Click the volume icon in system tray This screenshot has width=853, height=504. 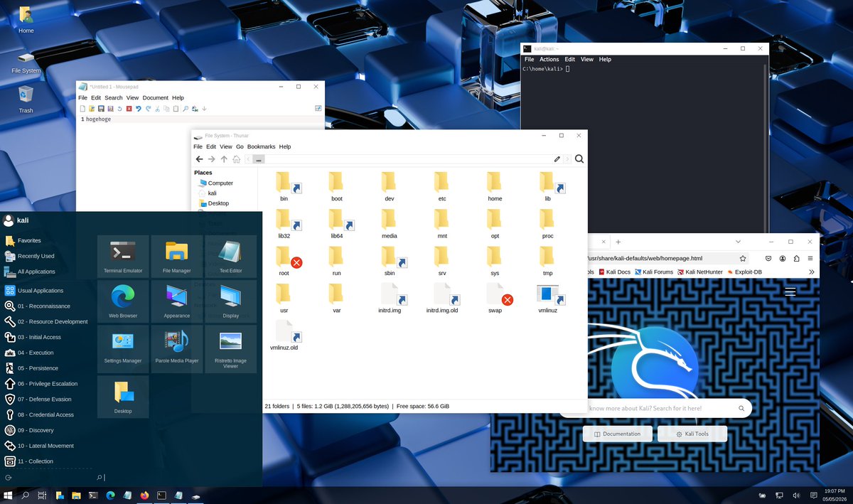[795, 495]
